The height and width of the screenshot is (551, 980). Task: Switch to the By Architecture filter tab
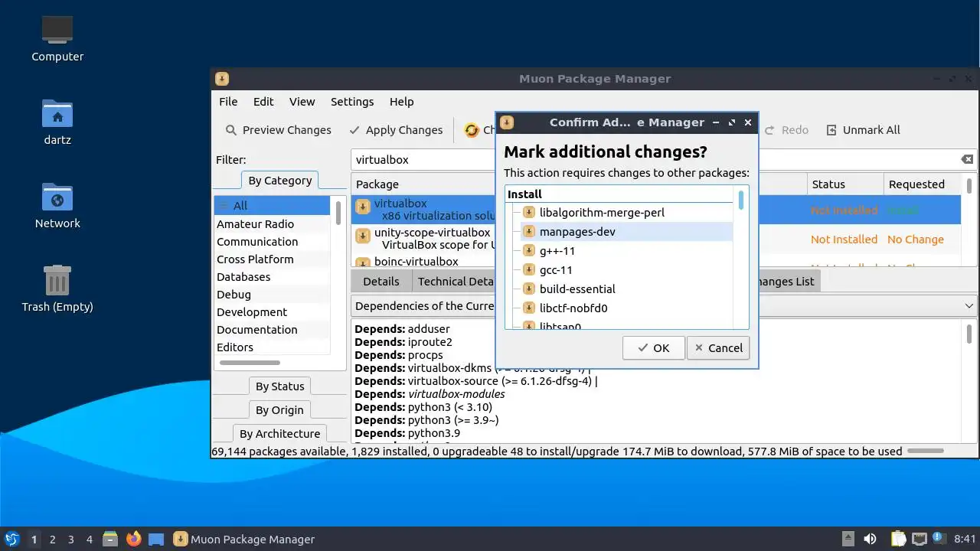279,433
